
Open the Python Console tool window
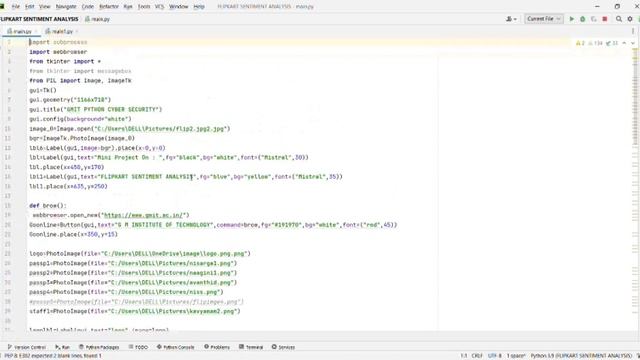(176, 347)
